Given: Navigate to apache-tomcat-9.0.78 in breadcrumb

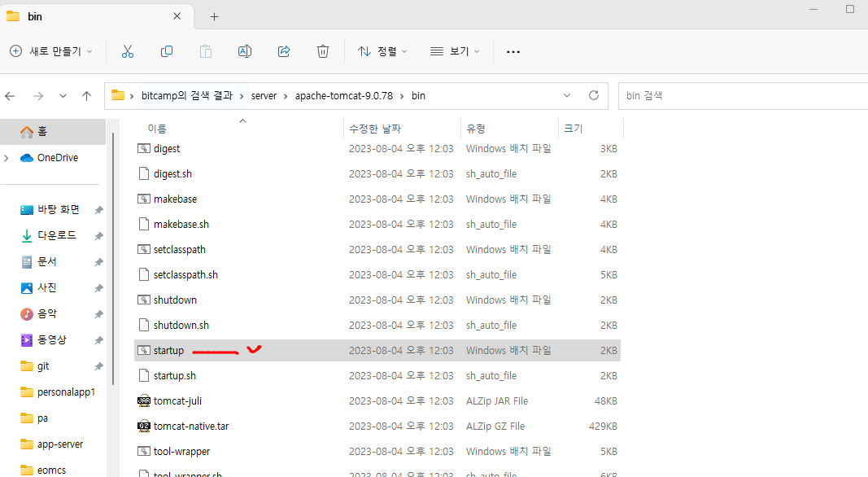Looking at the screenshot, I should click(x=344, y=96).
